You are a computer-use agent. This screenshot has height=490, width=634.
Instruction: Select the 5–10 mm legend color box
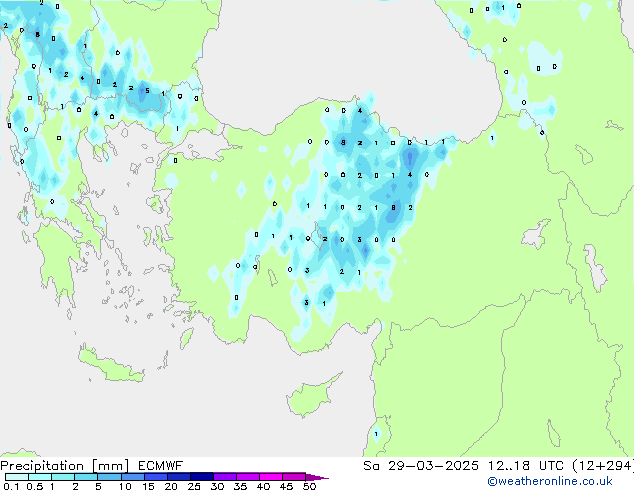pyautogui.click(x=109, y=477)
